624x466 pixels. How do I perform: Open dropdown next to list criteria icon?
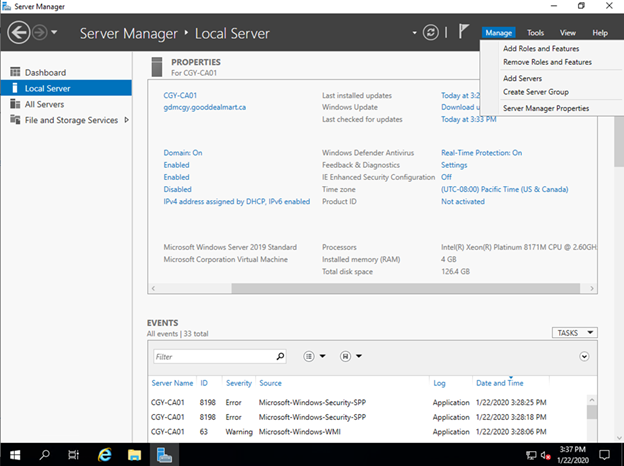(323, 356)
